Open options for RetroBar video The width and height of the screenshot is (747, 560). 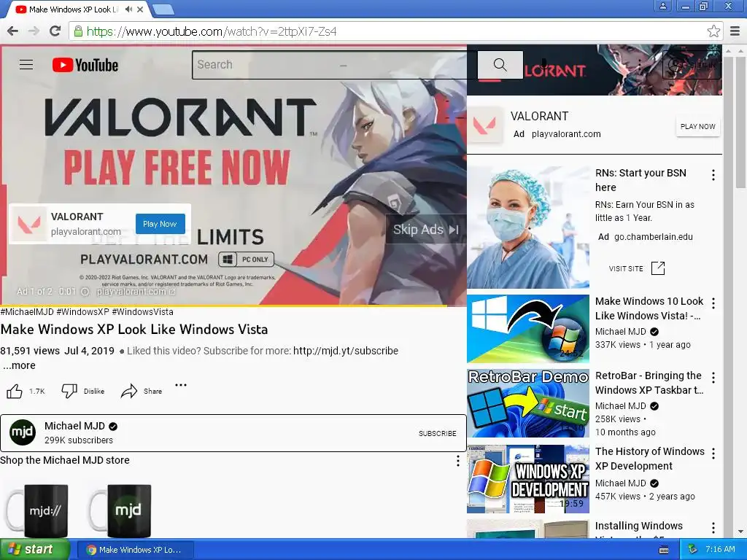[713, 378]
